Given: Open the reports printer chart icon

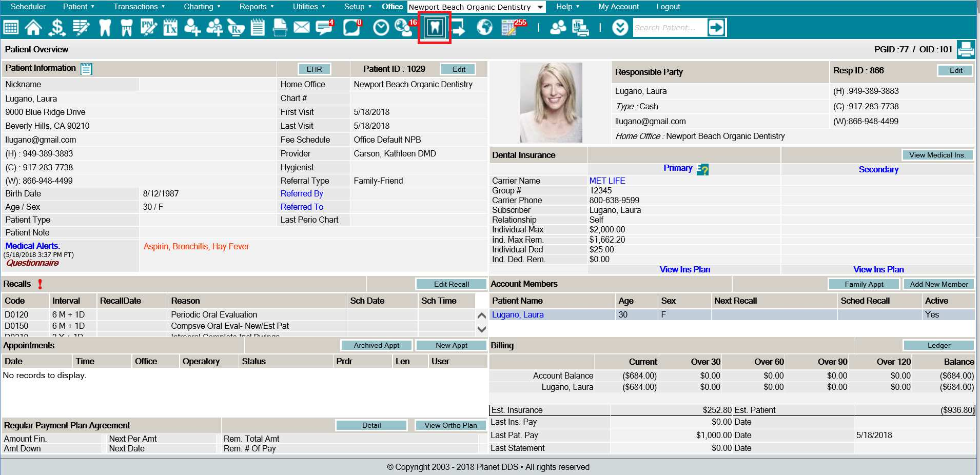Looking at the screenshot, I should (580, 27).
